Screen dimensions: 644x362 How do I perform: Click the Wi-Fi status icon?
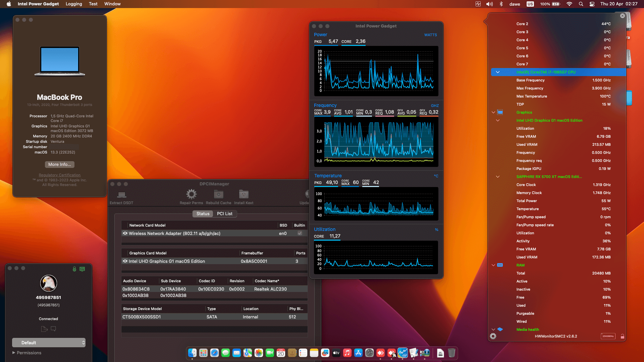tap(569, 4)
